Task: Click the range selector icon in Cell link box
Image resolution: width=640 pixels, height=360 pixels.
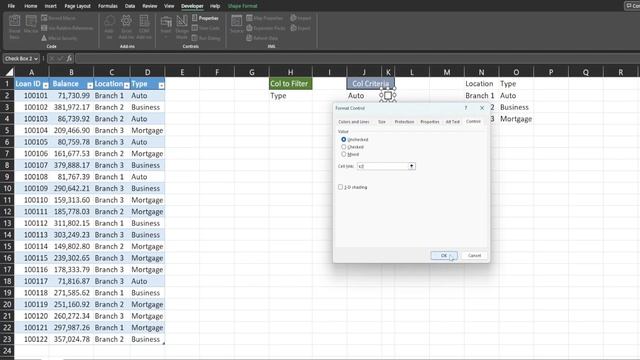Action: click(411, 166)
